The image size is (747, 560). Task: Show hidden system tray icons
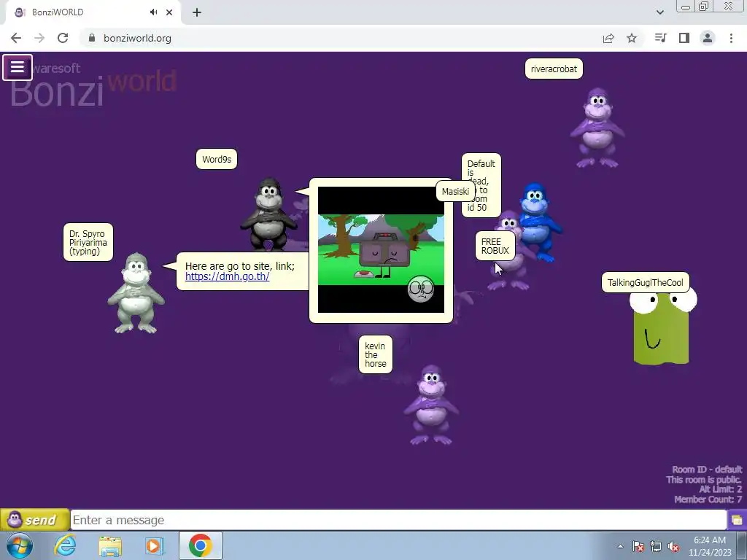pos(620,546)
